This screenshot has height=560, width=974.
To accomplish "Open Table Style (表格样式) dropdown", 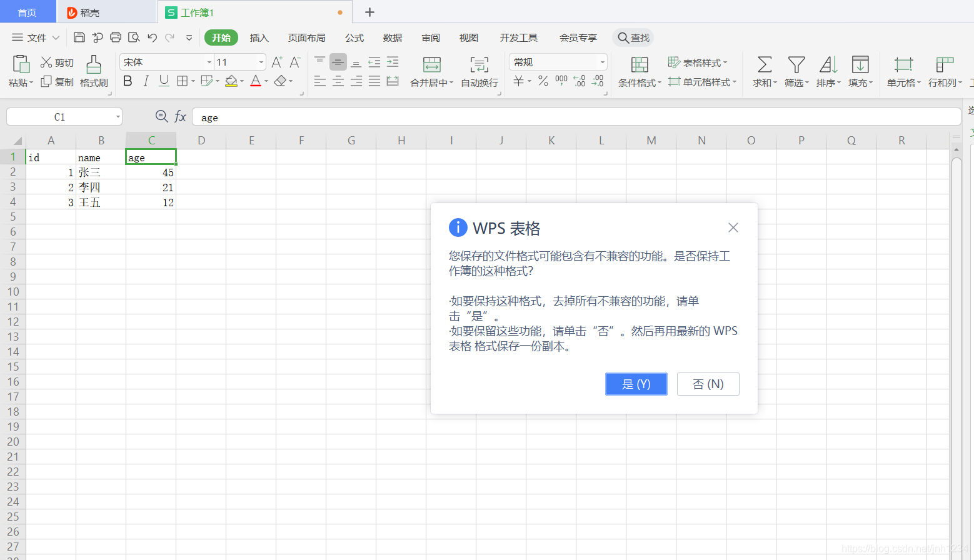I will [x=698, y=62].
